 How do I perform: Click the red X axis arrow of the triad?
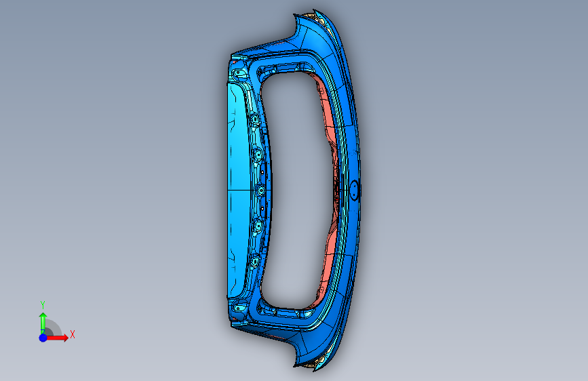coord(57,338)
